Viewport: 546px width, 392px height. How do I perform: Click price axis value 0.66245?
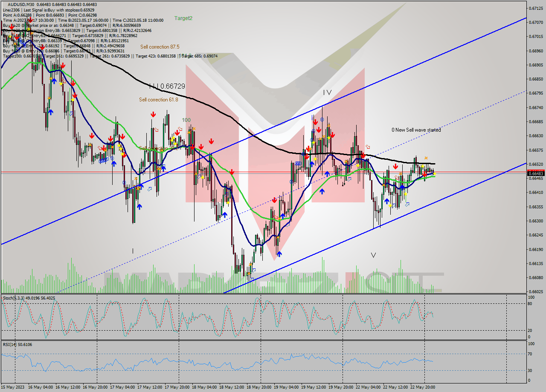coord(535,235)
